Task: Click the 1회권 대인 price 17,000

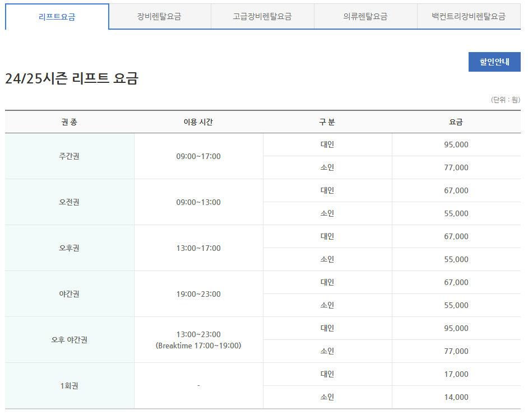Action: 456,374
